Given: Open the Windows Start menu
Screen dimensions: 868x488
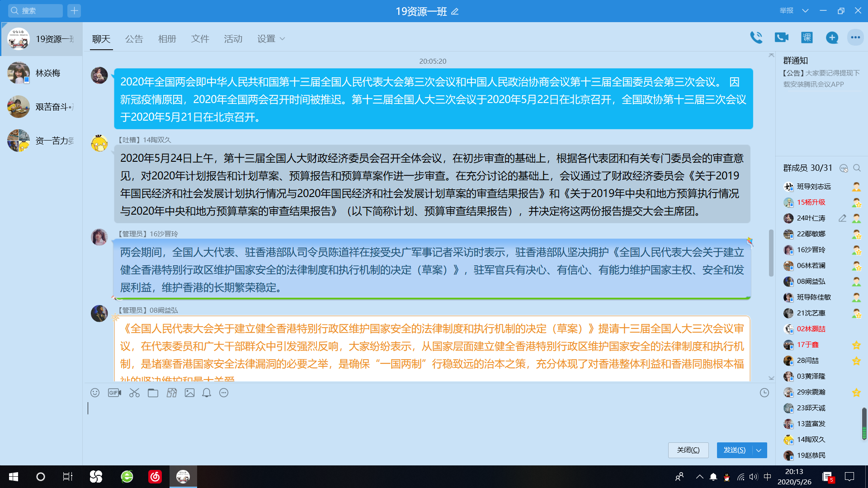Looking at the screenshot, I should point(14,477).
